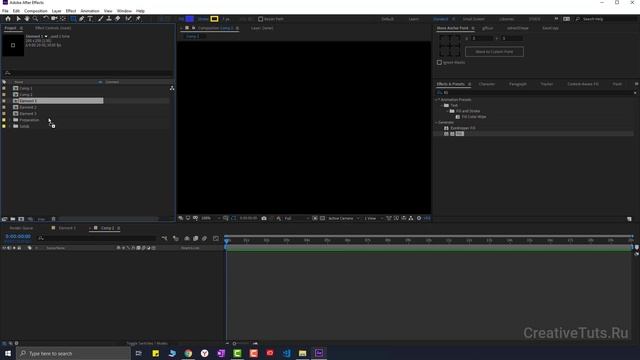Open the 1 View layout dropdown
The width and height of the screenshot is (640, 360).
pos(373,218)
